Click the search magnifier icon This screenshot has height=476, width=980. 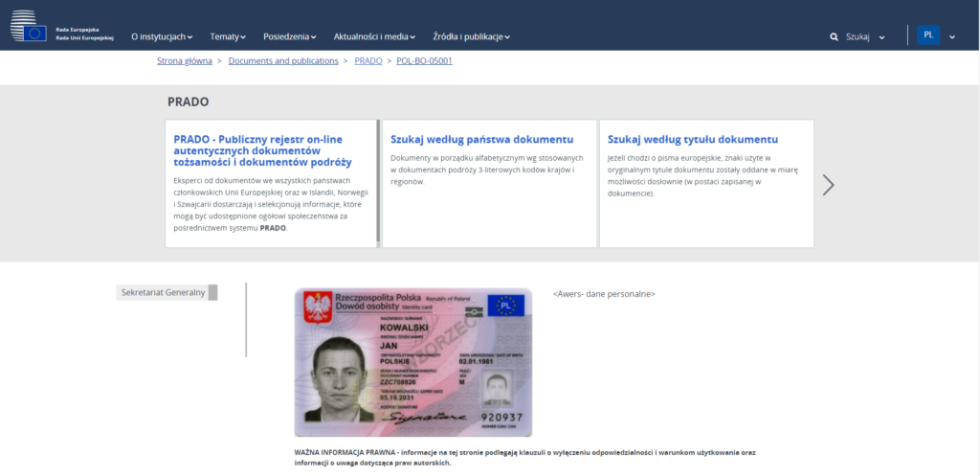(x=835, y=36)
